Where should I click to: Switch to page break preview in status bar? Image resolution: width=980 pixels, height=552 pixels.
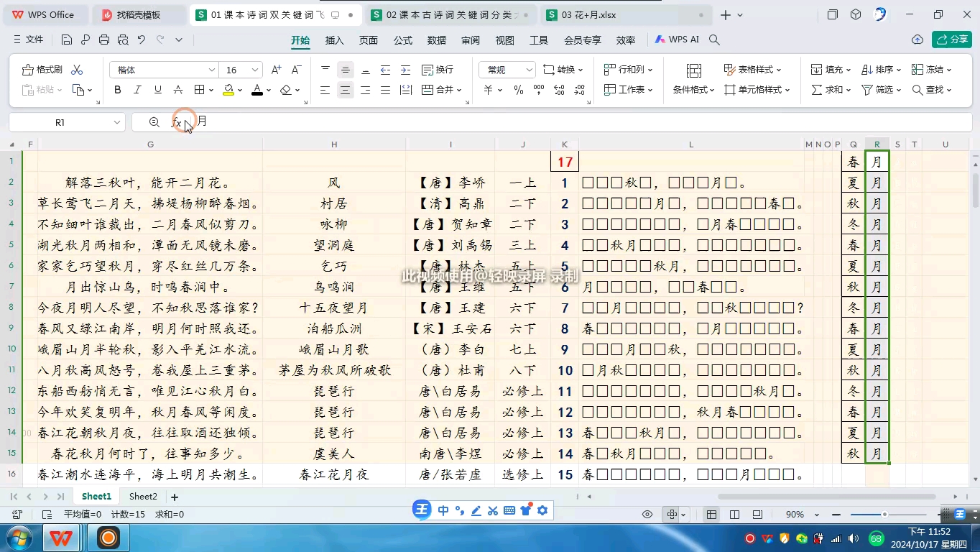tap(734, 515)
